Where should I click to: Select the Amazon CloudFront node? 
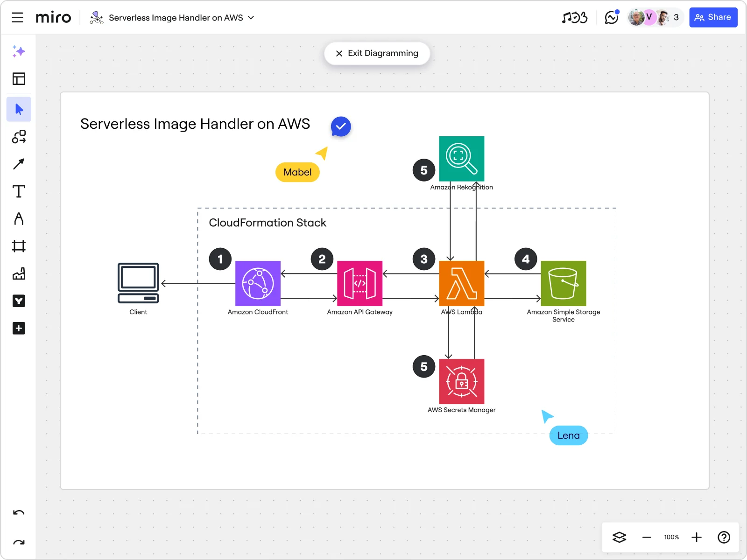pyautogui.click(x=258, y=283)
